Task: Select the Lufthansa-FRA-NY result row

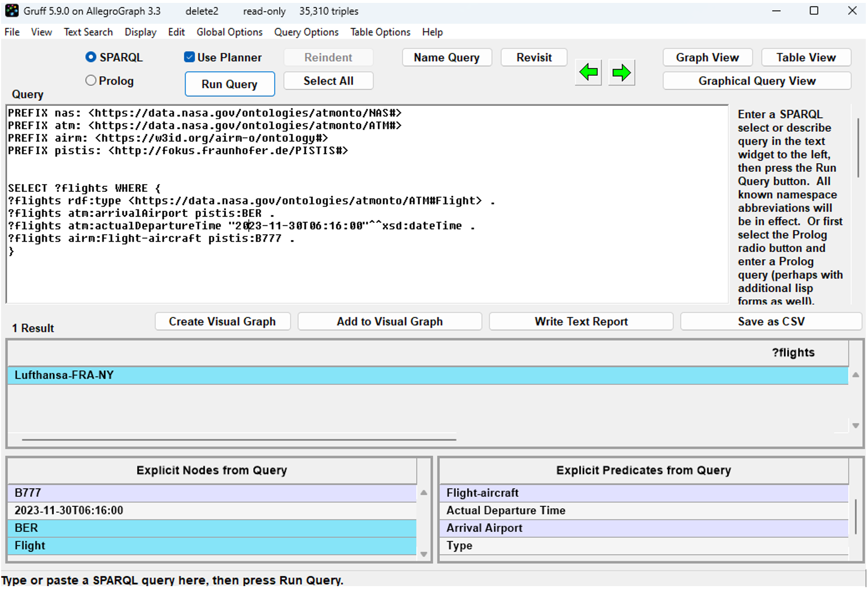Action: click(427, 375)
